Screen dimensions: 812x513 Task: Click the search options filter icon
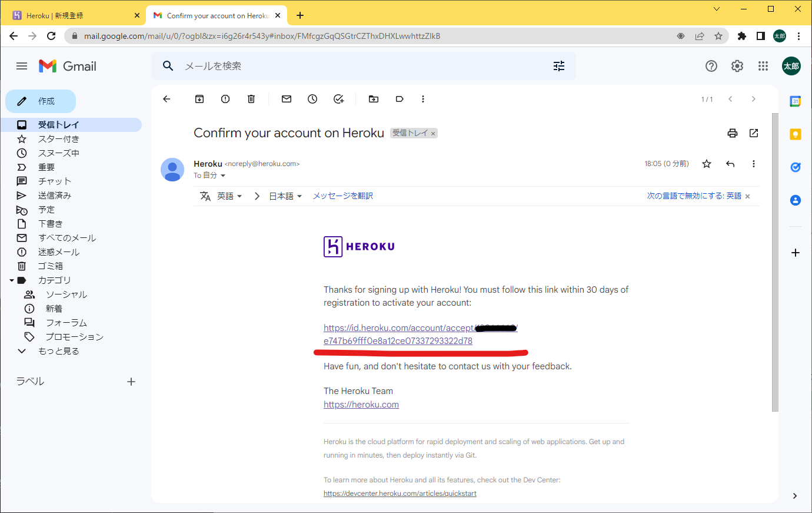[x=559, y=66]
